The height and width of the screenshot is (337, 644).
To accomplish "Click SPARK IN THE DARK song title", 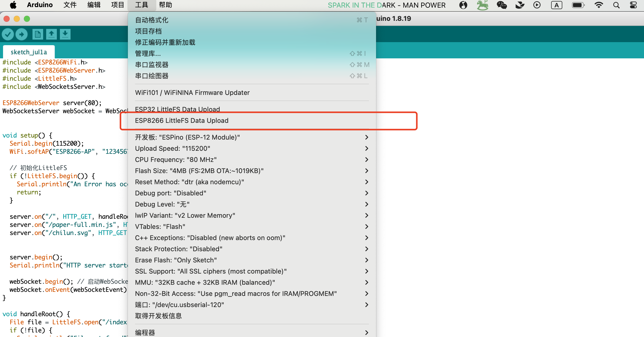I will 387,5.
